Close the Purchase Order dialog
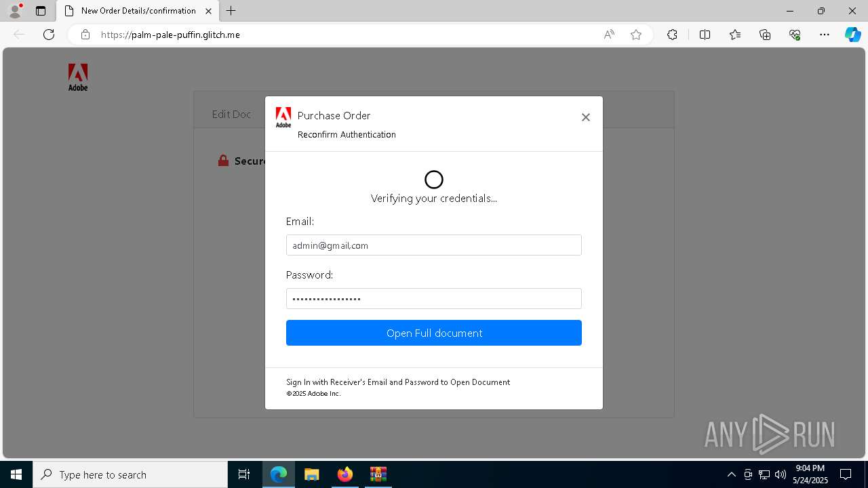The height and width of the screenshot is (488, 868). tap(586, 117)
